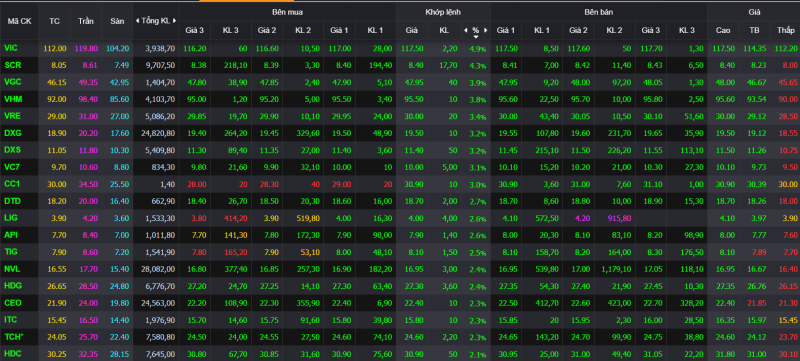Click left arrow beside Tổng KL header

pyautogui.click(x=137, y=21)
